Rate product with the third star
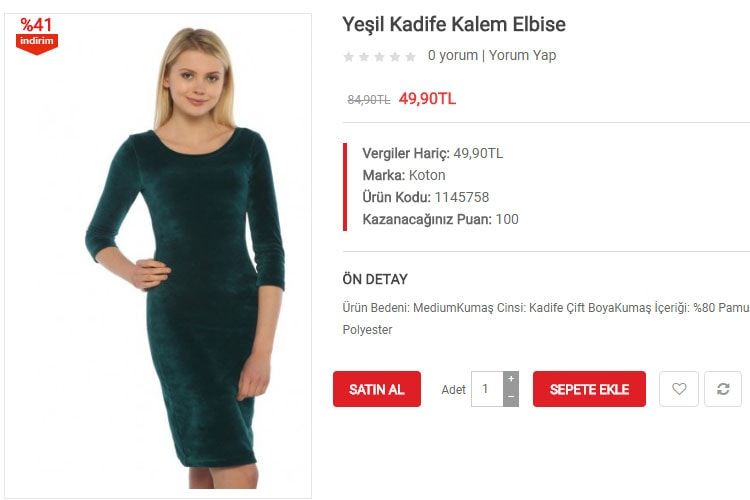Viewport: 750px width, 500px height. point(379,57)
